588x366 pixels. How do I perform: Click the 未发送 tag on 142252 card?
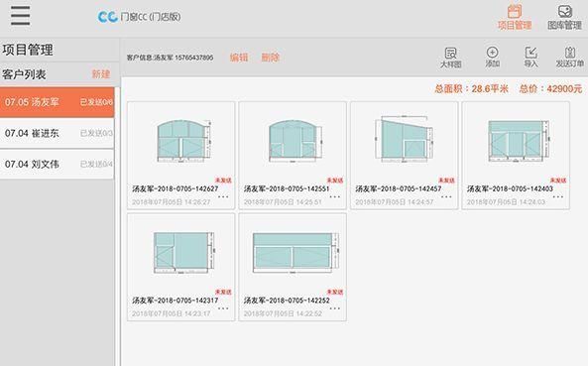point(335,292)
